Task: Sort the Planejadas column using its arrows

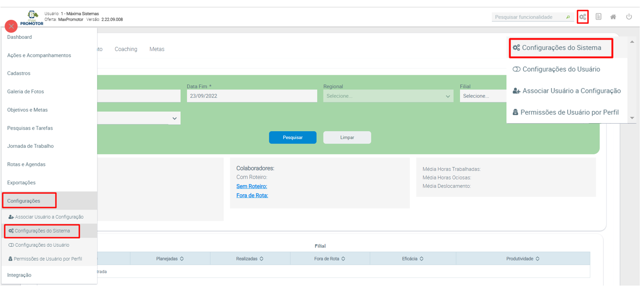Action: click(x=182, y=259)
